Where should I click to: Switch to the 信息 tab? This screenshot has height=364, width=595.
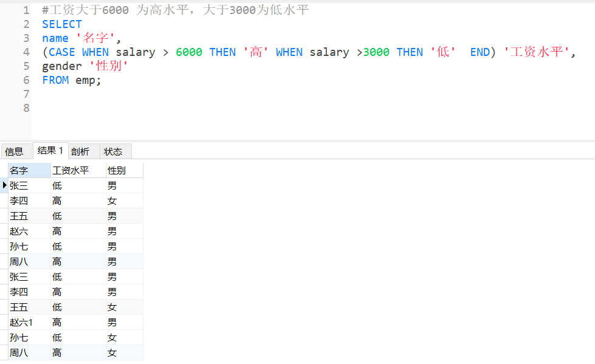[15, 151]
